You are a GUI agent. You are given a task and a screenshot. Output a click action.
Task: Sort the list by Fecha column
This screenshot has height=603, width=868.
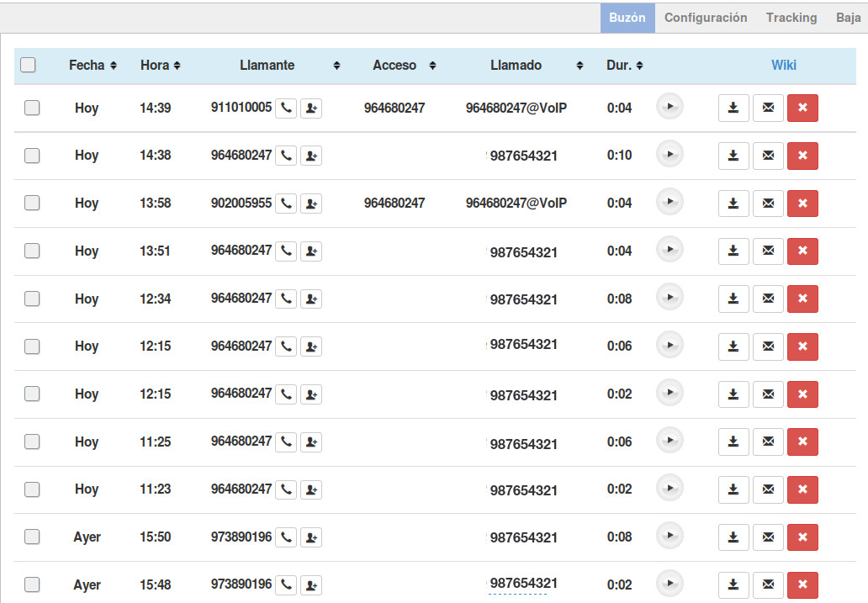(x=93, y=66)
